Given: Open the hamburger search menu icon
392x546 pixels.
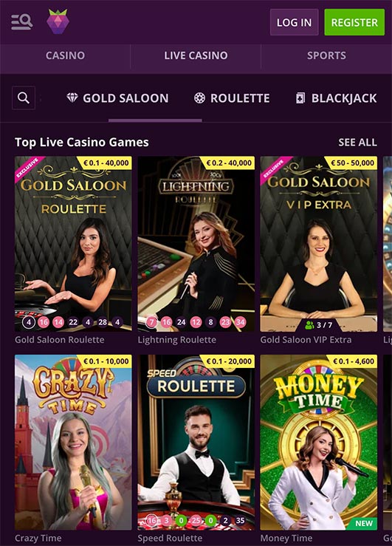Looking at the screenshot, I should pos(21,22).
